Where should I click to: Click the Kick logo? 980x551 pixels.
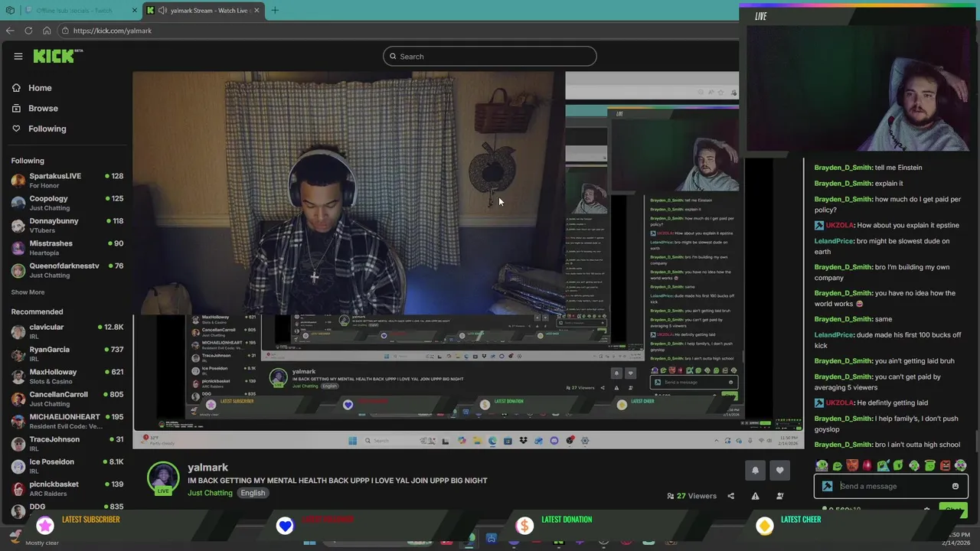[57, 56]
